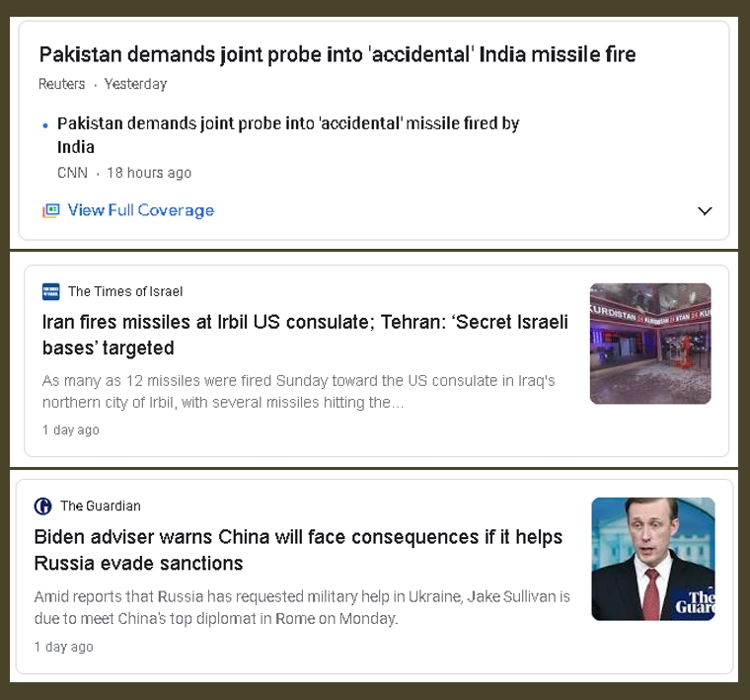
Task: Select the Reuters source label
Action: click(x=62, y=84)
